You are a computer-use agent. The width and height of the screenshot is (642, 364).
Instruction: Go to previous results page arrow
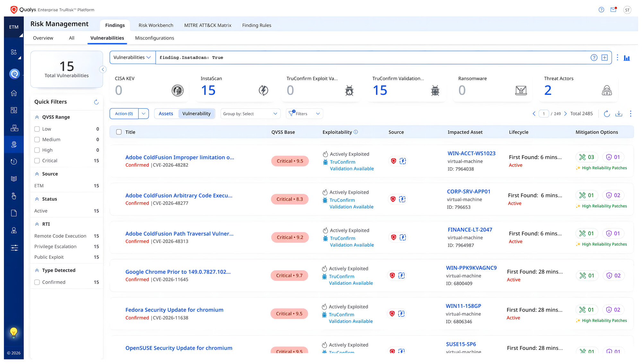pos(534,114)
